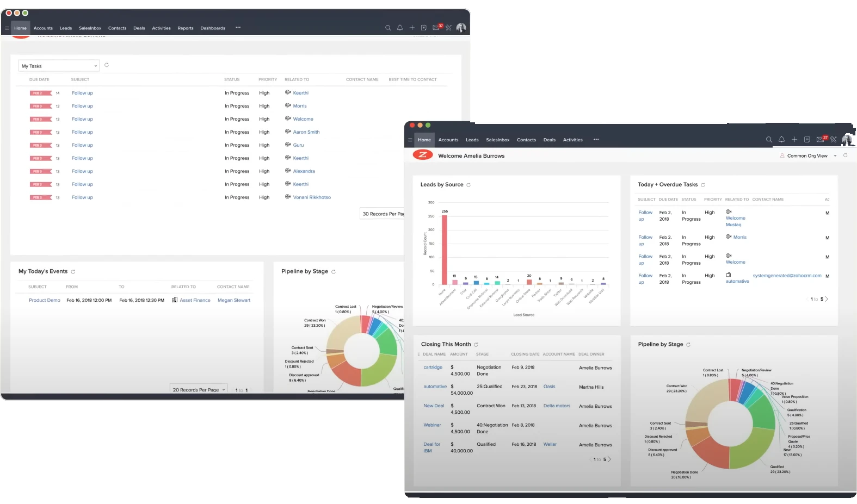Open notifications bell in the back window
The width and height of the screenshot is (857, 504).
400,28
